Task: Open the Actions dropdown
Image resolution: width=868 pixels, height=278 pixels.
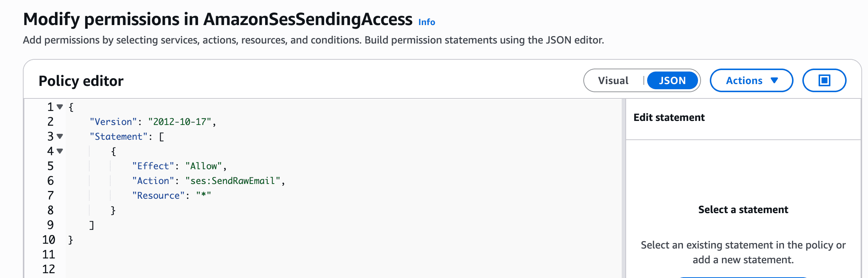Action: coord(751,80)
